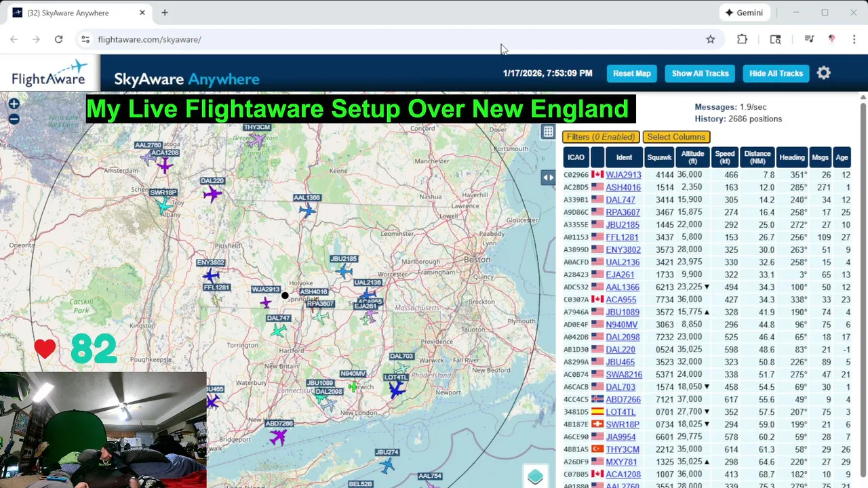Open the FFL1281 flight link

tap(622, 237)
